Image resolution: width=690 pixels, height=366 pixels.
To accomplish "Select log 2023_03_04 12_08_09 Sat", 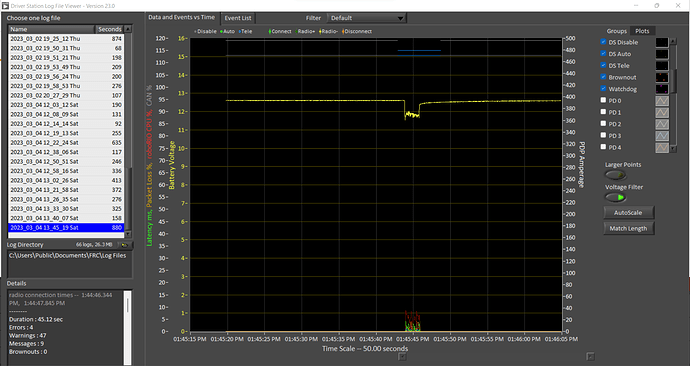I will [x=66, y=114].
